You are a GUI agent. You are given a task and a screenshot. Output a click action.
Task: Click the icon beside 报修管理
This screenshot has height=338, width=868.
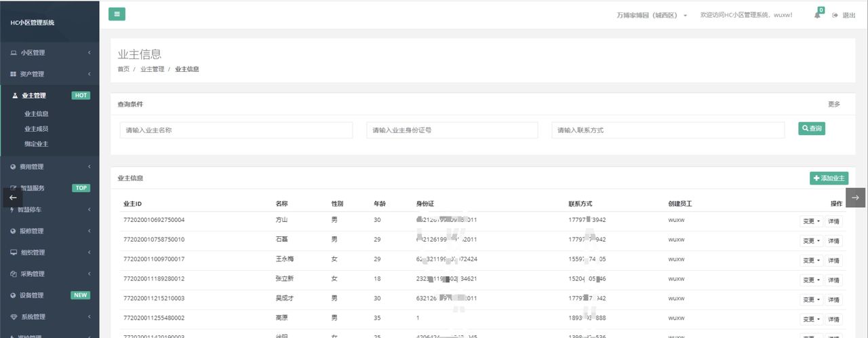click(x=14, y=231)
